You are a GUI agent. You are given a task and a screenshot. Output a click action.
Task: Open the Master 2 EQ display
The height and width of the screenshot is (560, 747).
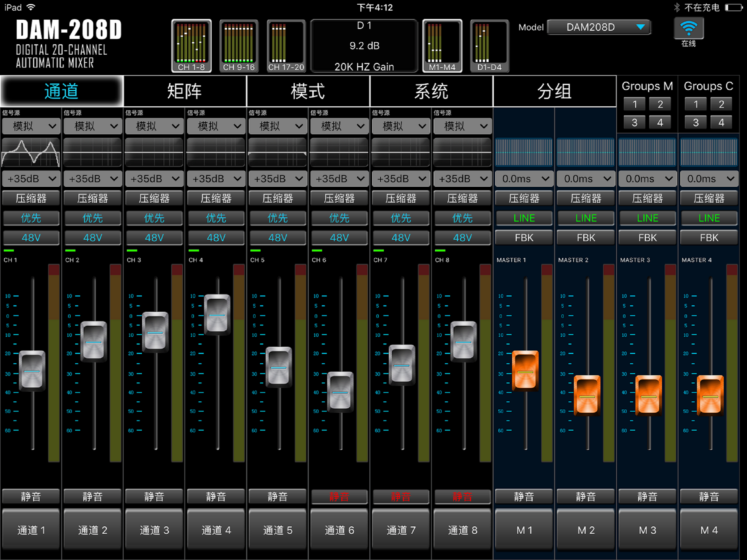[x=586, y=152]
